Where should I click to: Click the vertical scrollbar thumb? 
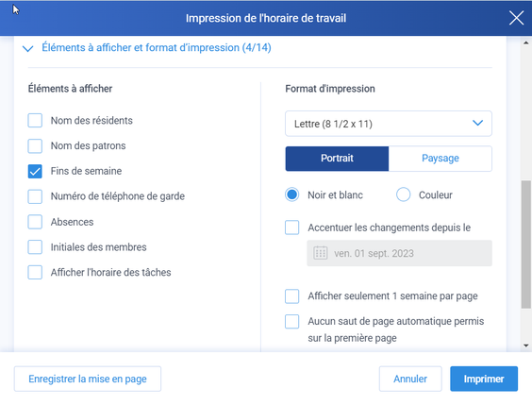point(526,245)
